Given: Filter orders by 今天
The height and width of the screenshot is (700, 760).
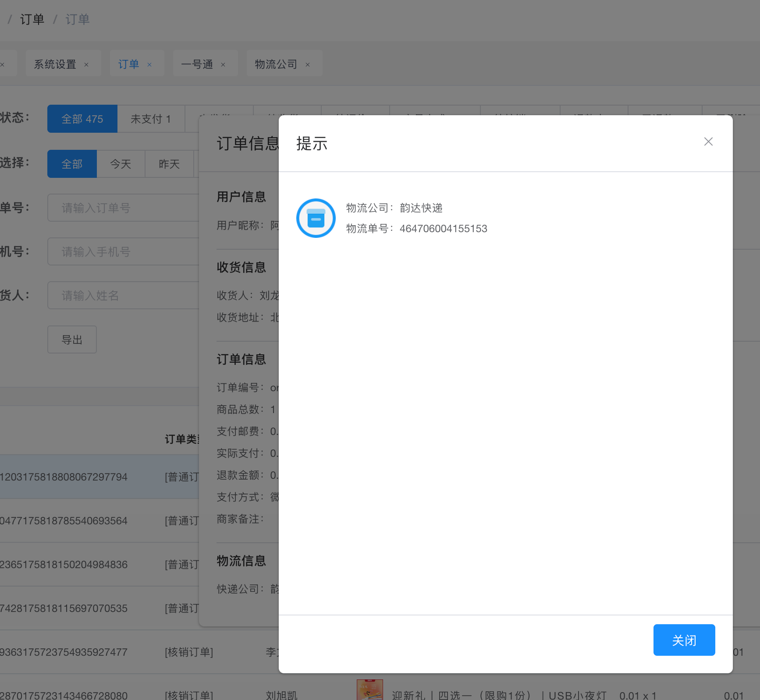Looking at the screenshot, I should tap(121, 164).
